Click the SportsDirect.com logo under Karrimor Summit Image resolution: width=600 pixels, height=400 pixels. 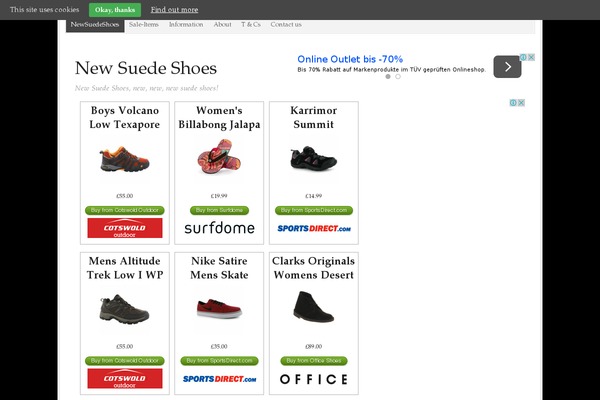[314, 228]
